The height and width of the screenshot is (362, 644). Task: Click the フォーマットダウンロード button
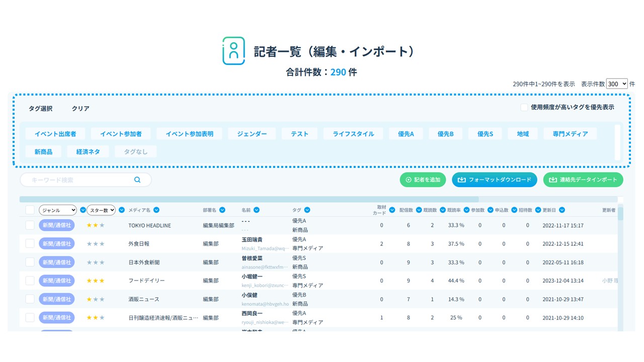point(495,180)
